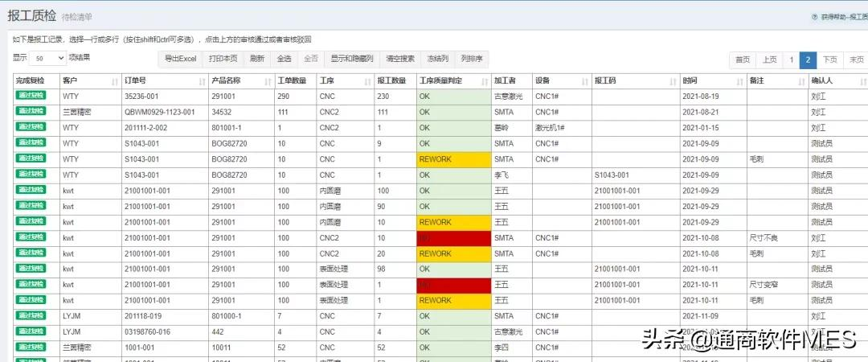This screenshot has width=868, height=362.
Task: Deselect all rows with 全否
Action: click(x=311, y=59)
